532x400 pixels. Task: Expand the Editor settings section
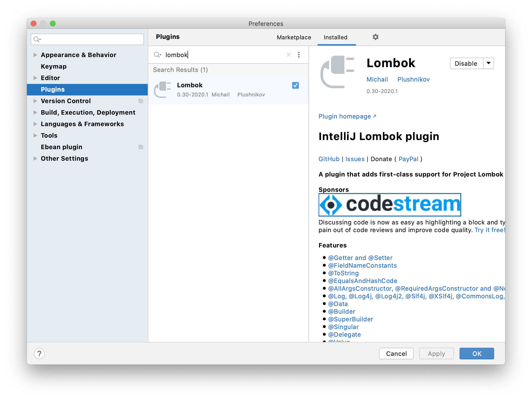pyautogui.click(x=35, y=78)
